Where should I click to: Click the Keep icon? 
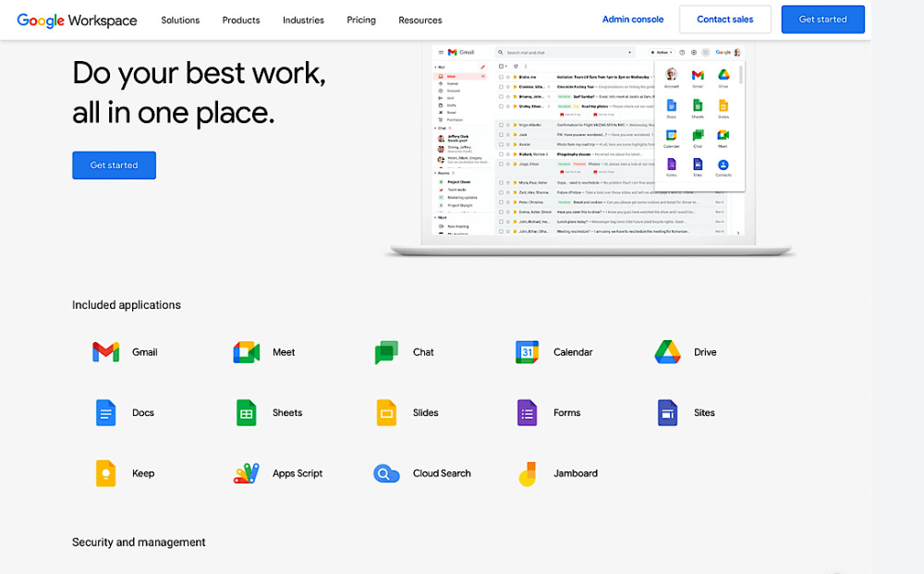click(x=105, y=472)
